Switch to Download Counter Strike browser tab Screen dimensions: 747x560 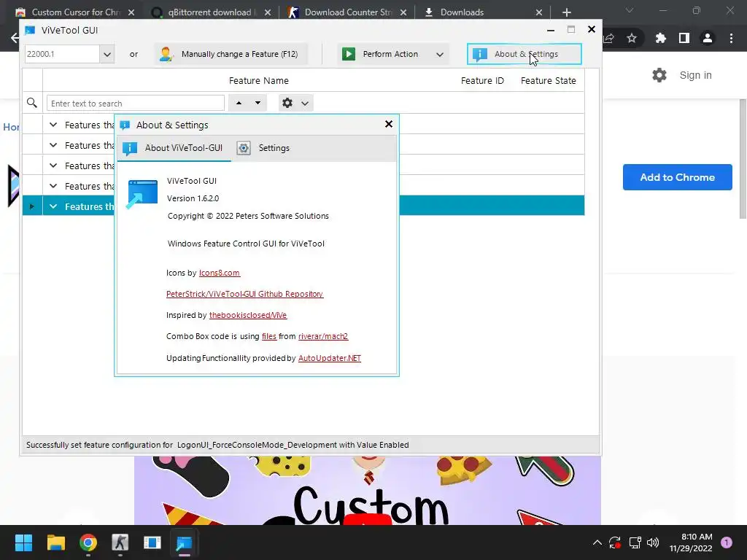[x=347, y=12]
